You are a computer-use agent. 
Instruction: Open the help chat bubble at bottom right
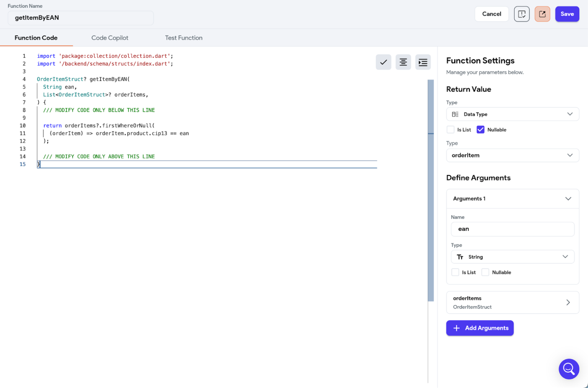pos(569,369)
